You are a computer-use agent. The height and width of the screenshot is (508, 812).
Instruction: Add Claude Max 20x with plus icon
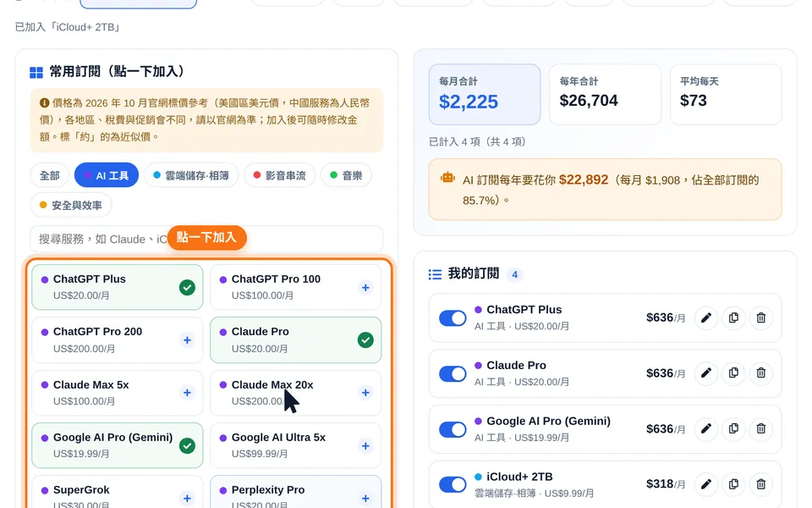(365, 393)
